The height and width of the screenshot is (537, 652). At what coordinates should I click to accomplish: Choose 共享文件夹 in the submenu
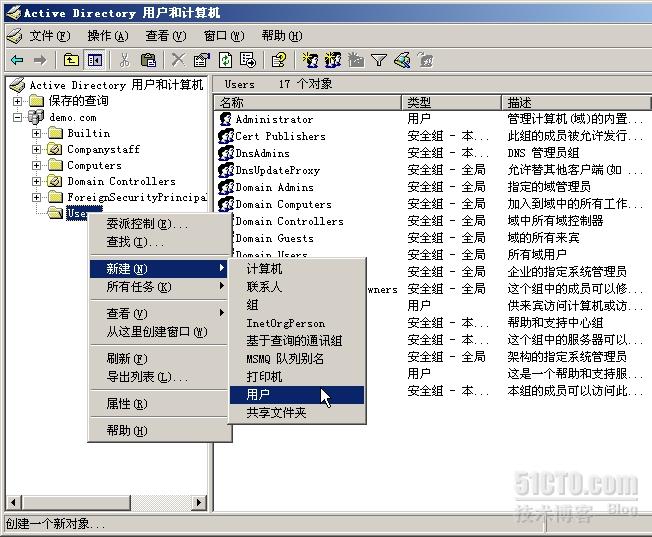pos(297,413)
